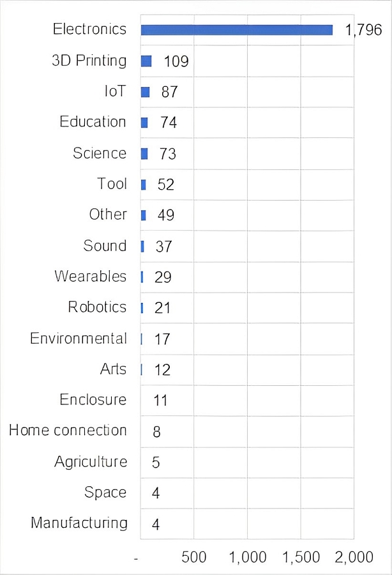The image size is (392, 575).
Task: Click the Education bar
Action: coord(144,123)
